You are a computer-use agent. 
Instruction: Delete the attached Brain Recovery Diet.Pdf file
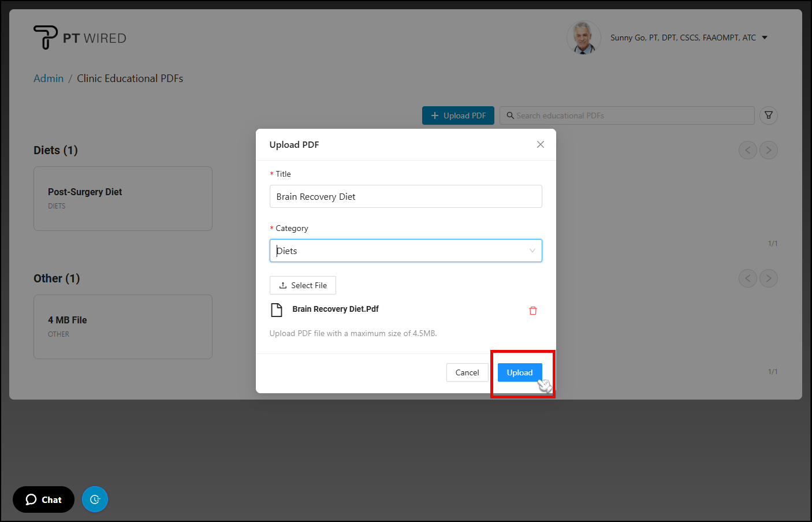tap(532, 311)
